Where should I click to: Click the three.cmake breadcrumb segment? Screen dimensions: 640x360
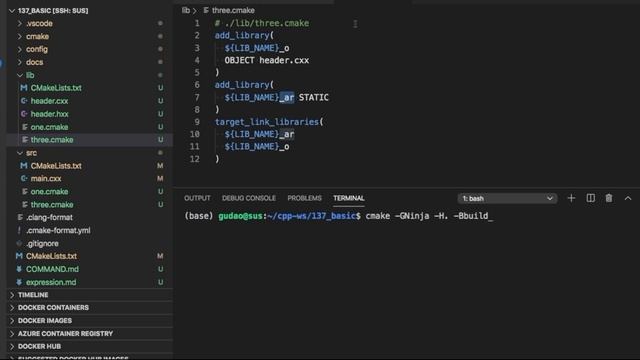pos(233,10)
